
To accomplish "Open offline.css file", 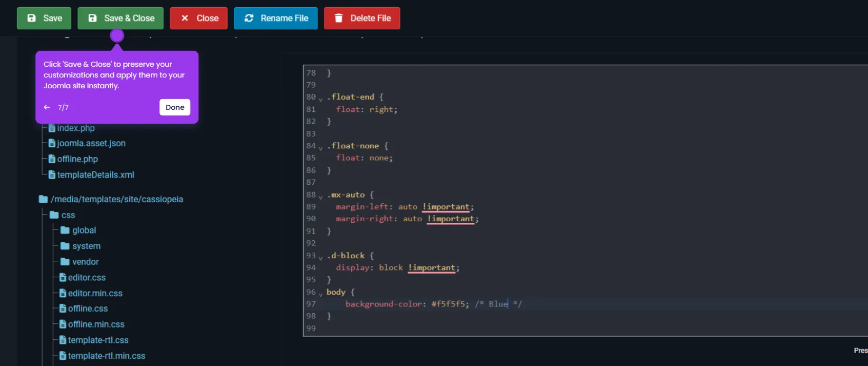I will (88, 309).
